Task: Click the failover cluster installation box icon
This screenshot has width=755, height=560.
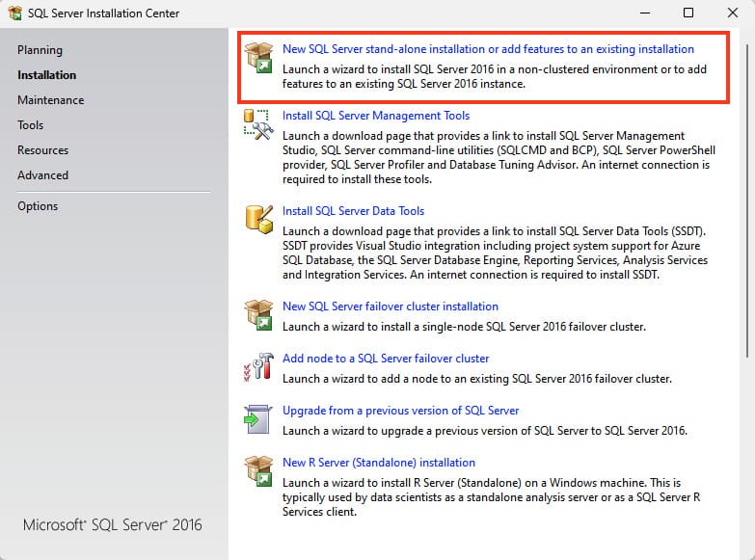Action: point(259,314)
